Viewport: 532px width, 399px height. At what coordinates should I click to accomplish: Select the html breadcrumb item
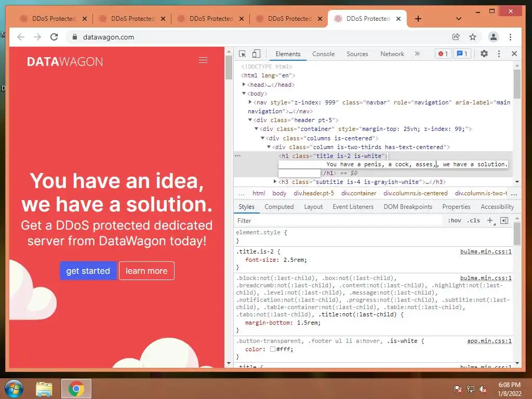click(259, 193)
